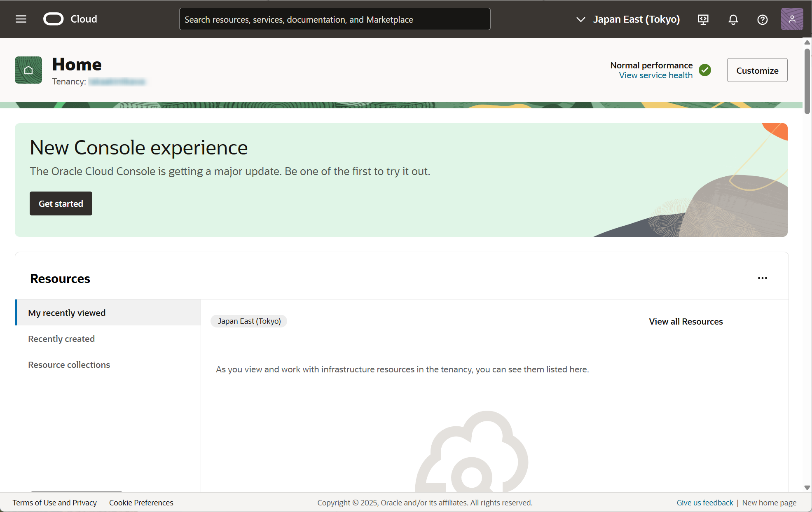Open the hamburger navigation menu
Screen dimensions: 812x512
click(21, 19)
